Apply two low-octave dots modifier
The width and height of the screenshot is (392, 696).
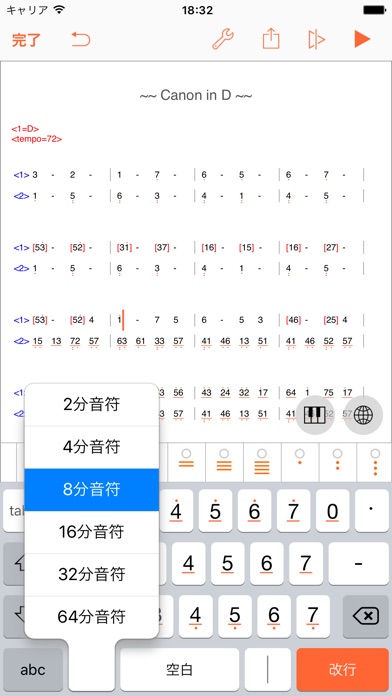coord(337,462)
